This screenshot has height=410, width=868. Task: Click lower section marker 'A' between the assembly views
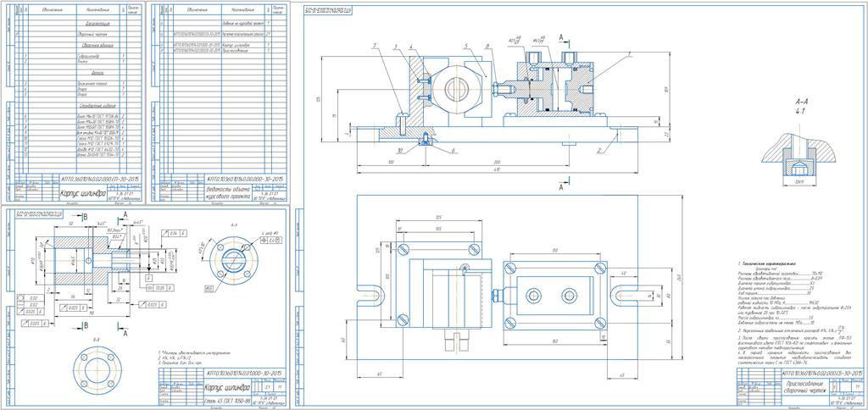pyautogui.click(x=561, y=188)
